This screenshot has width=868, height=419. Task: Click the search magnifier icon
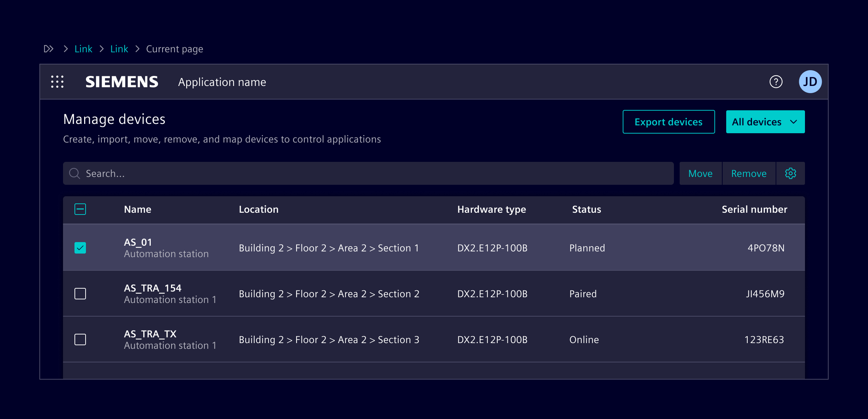pyautogui.click(x=74, y=173)
